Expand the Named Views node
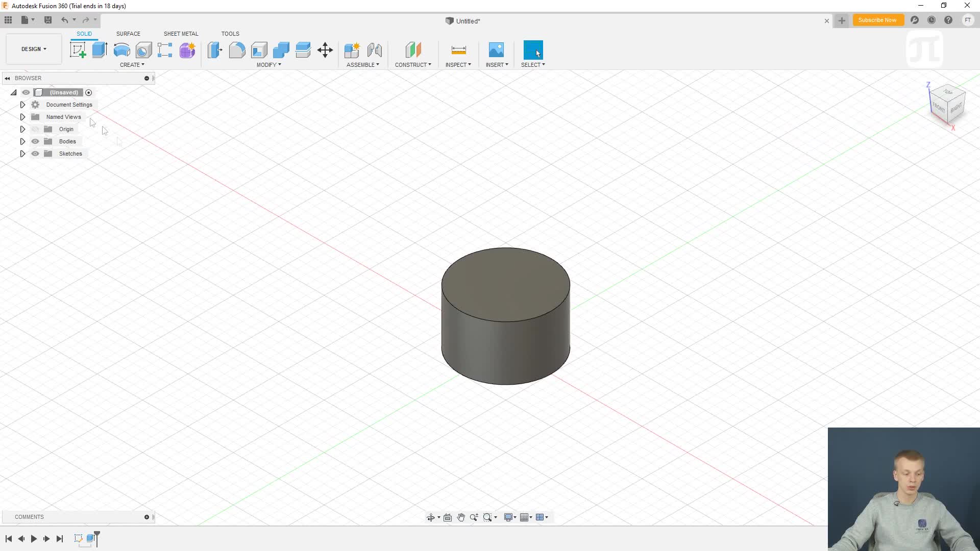 22,117
